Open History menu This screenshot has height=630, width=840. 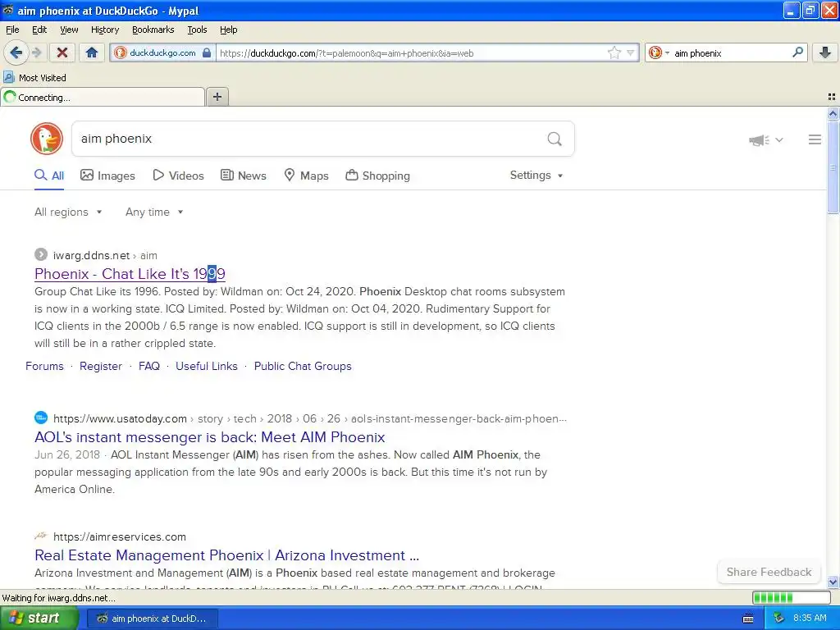(105, 30)
